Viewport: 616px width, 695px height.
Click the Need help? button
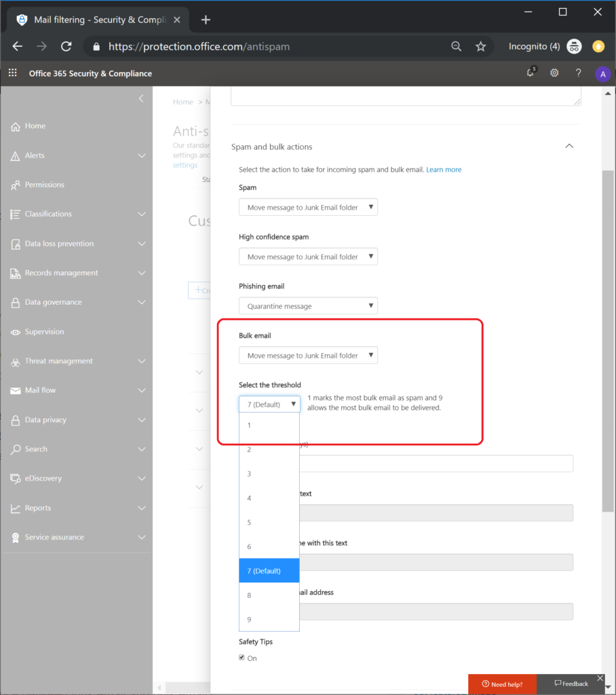click(502, 683)
